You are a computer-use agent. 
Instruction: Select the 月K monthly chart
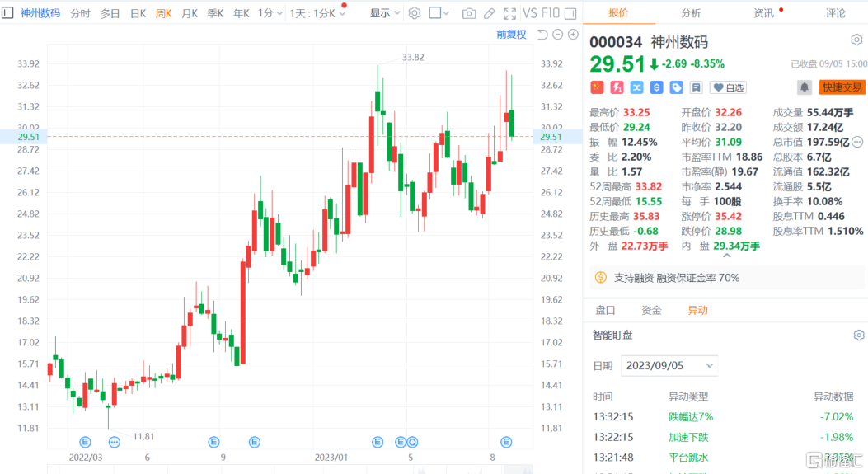190,12
